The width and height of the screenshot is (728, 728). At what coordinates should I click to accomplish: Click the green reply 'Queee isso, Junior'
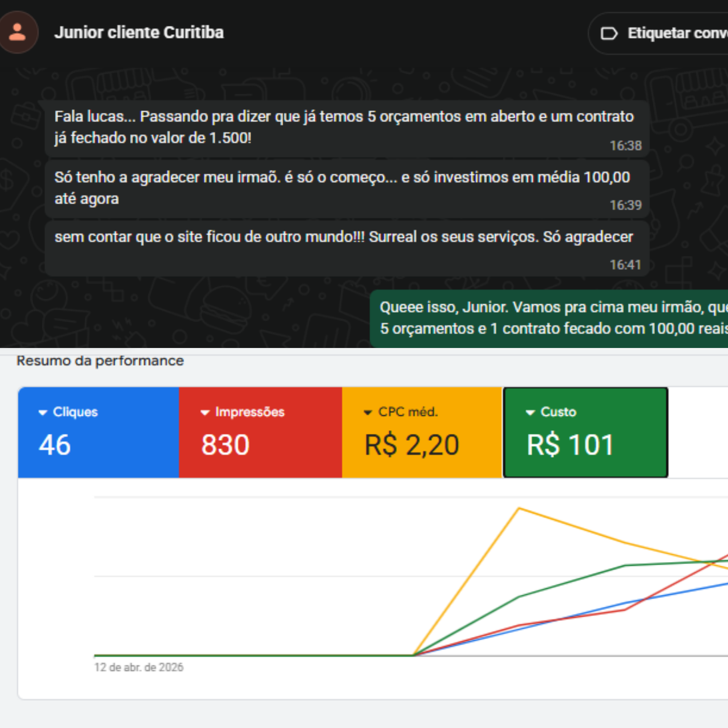click(x=549, y=318)
